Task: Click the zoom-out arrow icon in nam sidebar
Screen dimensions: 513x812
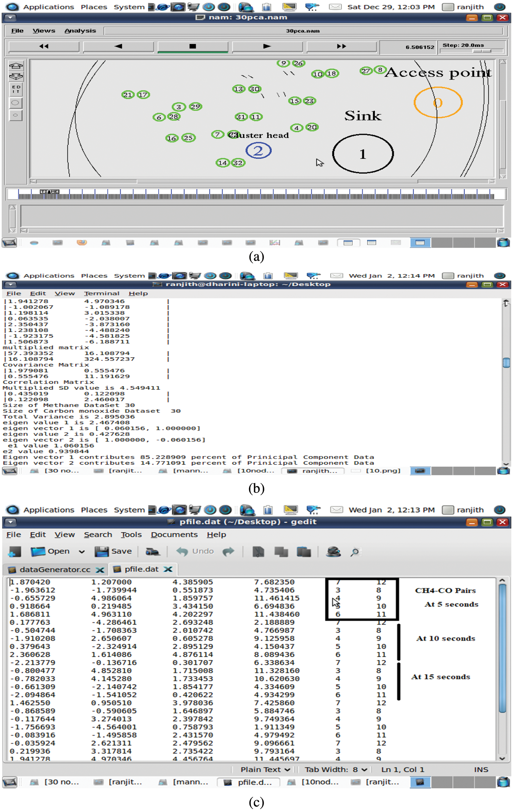Action: 16,77
